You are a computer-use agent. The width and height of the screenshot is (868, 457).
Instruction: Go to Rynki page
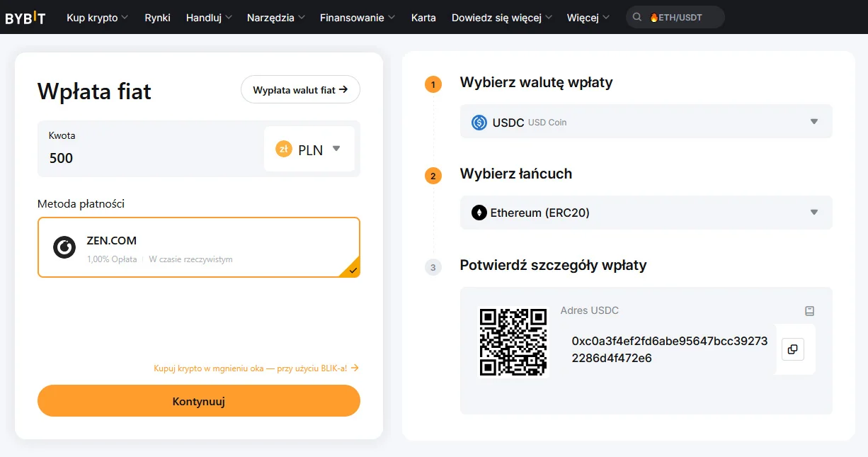[x=157, y=18]
